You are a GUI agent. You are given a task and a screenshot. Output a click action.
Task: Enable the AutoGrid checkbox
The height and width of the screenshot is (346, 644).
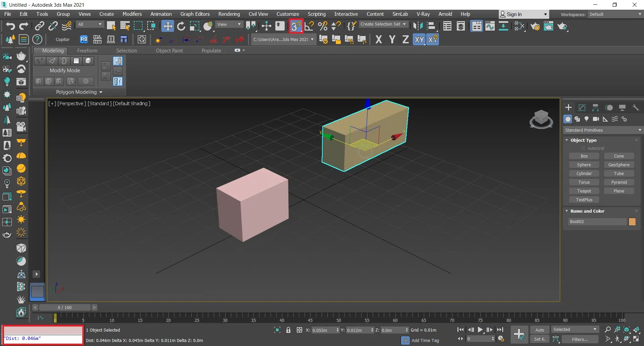tap(583, 148)
